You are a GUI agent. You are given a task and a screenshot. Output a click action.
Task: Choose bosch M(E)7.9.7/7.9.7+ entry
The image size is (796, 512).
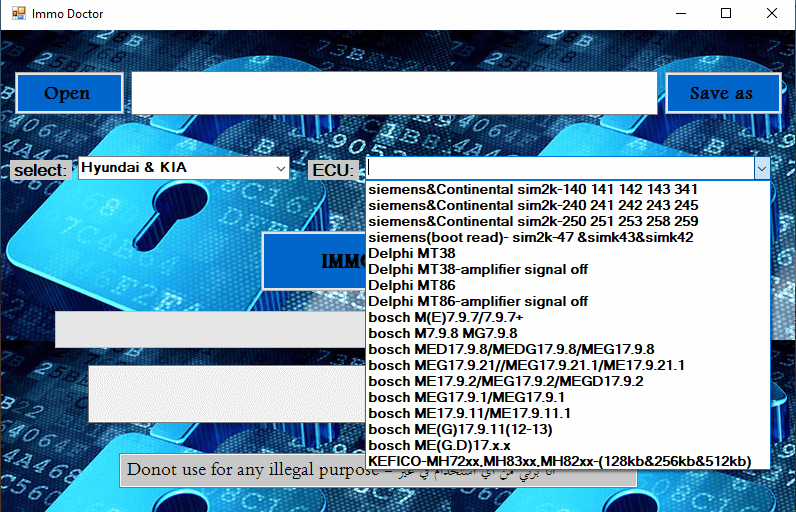[446, 317]
